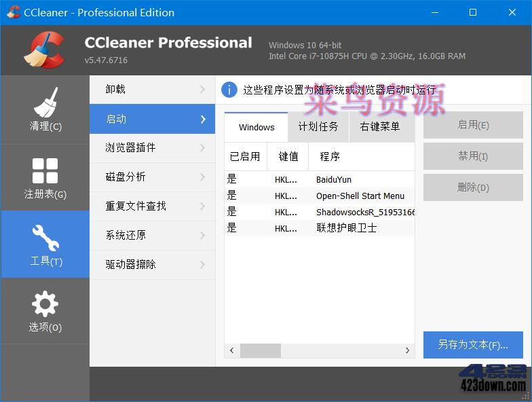Select the BaiduYun startup entry
Viewport: 532px width, 402px height.
[x=333, y=180]
